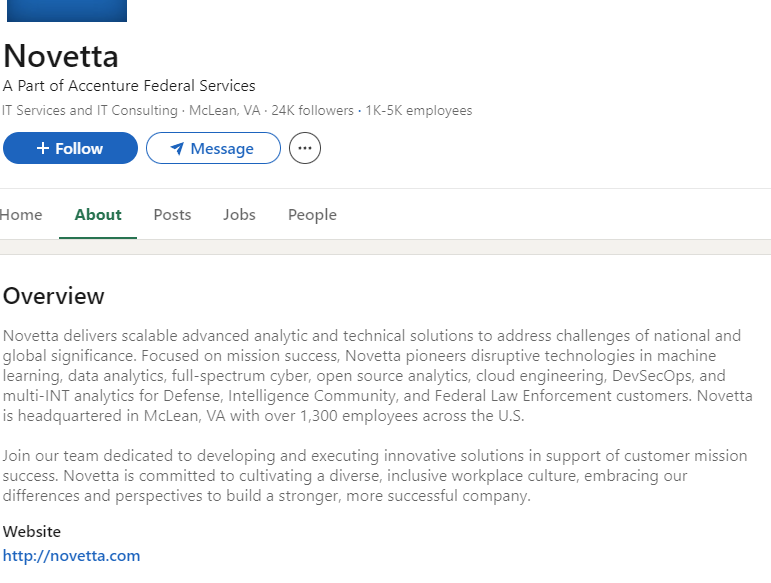The height and width of the screenshot is (583, 771).
Task: Click the paper plane icon on Message
Action: click(177, 148)
